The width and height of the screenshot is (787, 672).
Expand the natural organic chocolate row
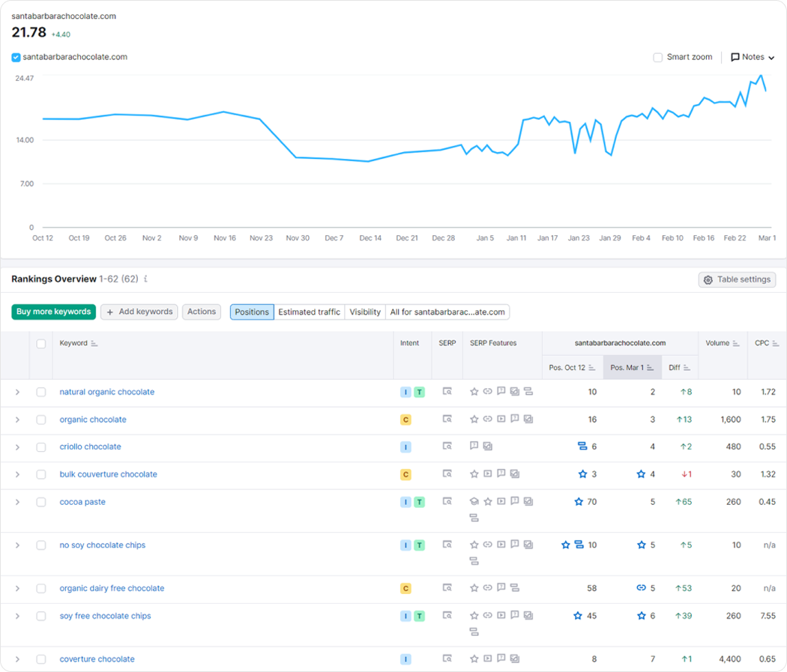click(17, 392)
